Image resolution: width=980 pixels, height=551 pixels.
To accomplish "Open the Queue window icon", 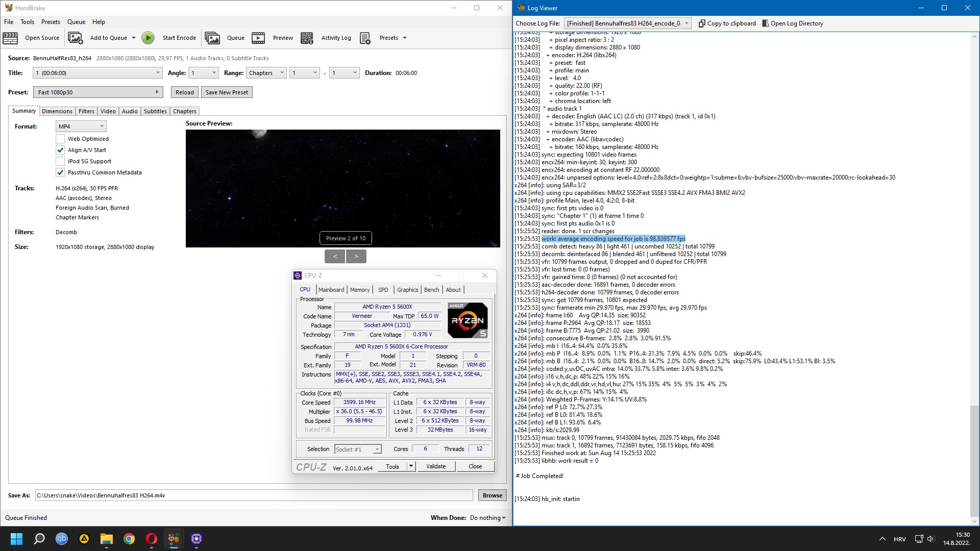I will click(212, 38).
